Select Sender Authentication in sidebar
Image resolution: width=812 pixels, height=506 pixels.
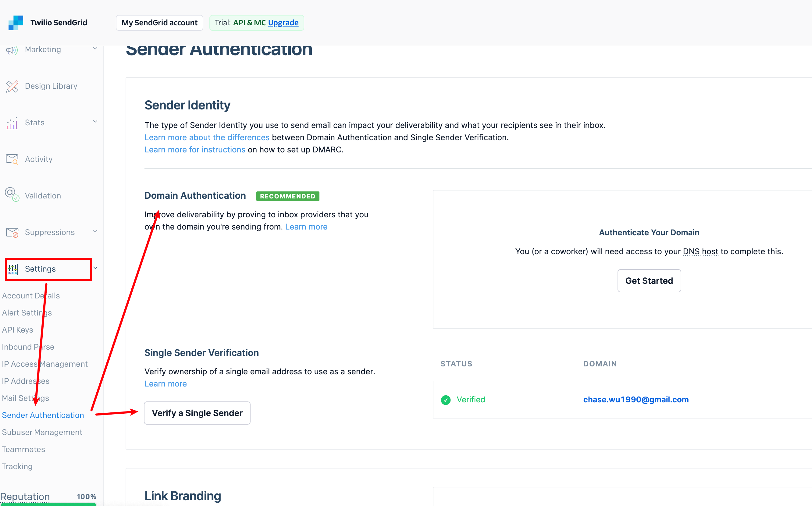pyautogui.click(x=43, y=415)
